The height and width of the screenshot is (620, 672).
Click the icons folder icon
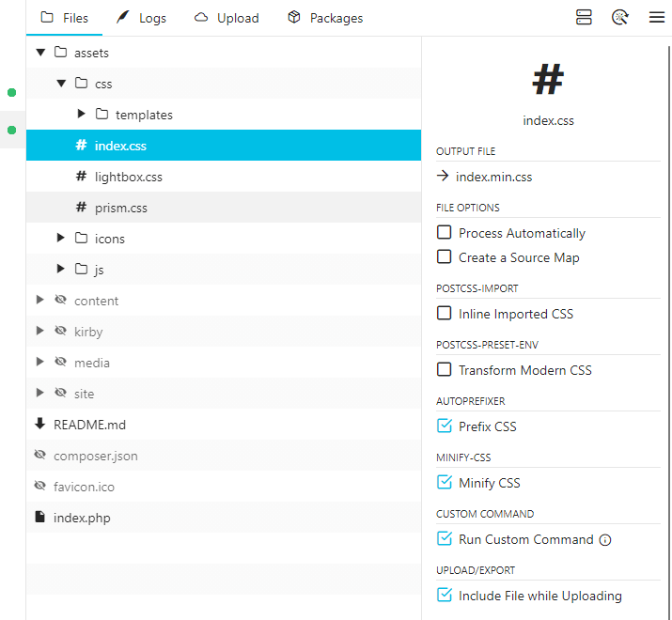[81, 238]
